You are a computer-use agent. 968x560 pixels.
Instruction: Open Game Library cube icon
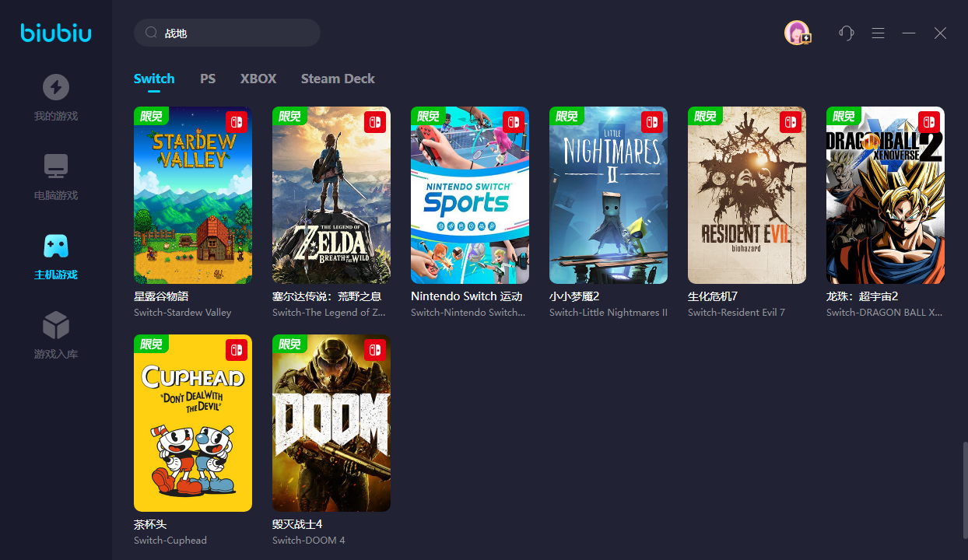click(56, 325)
